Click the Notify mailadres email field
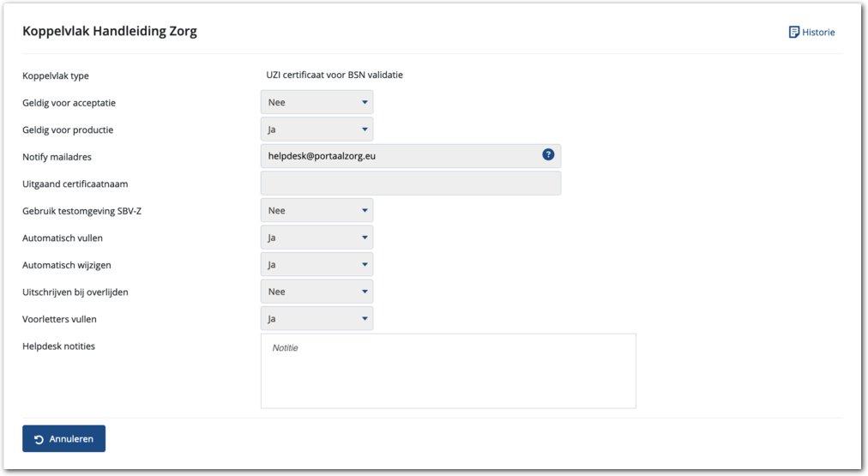The image size is (868, 476). [399, 156]
